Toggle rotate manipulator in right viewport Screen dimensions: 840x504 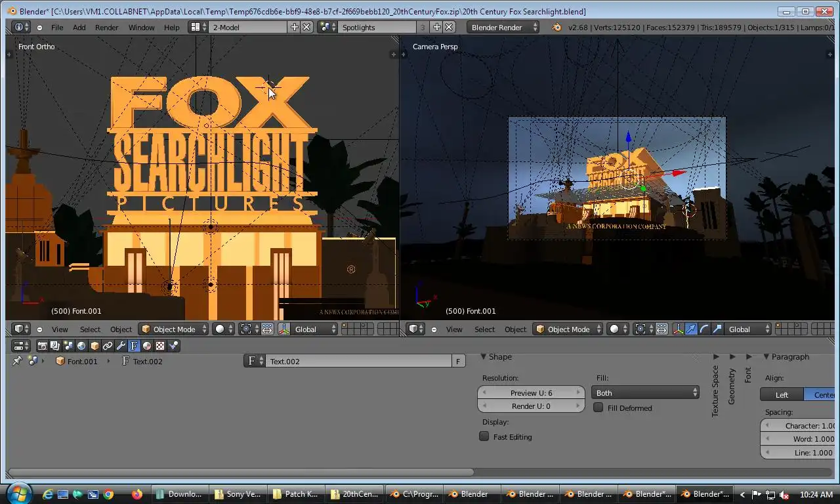pos(704,329)
